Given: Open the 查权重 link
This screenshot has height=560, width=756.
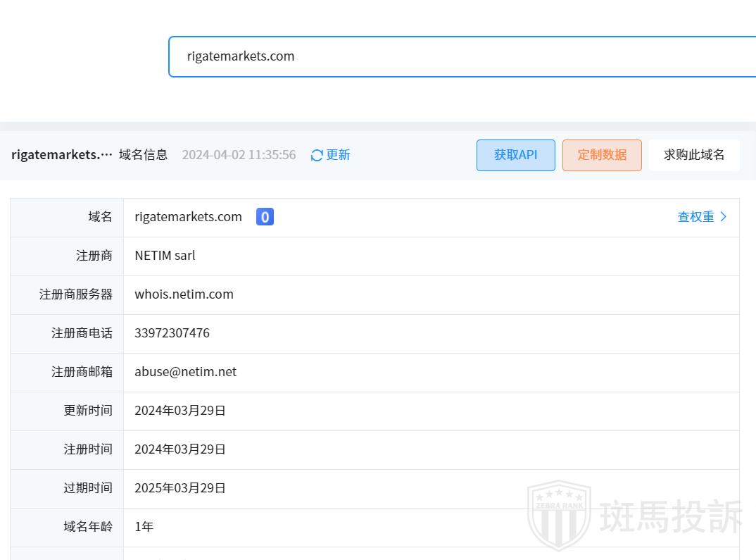Looking at the screenshot, I should pyautogui.click(x=695, y=217).
